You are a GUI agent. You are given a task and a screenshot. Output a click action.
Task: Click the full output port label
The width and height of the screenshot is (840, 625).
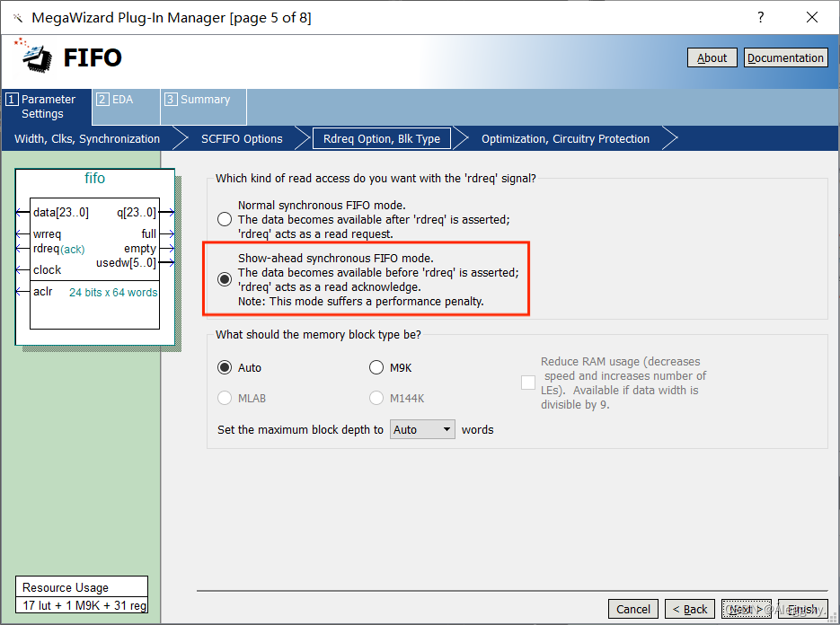click(x=149, y=233)
